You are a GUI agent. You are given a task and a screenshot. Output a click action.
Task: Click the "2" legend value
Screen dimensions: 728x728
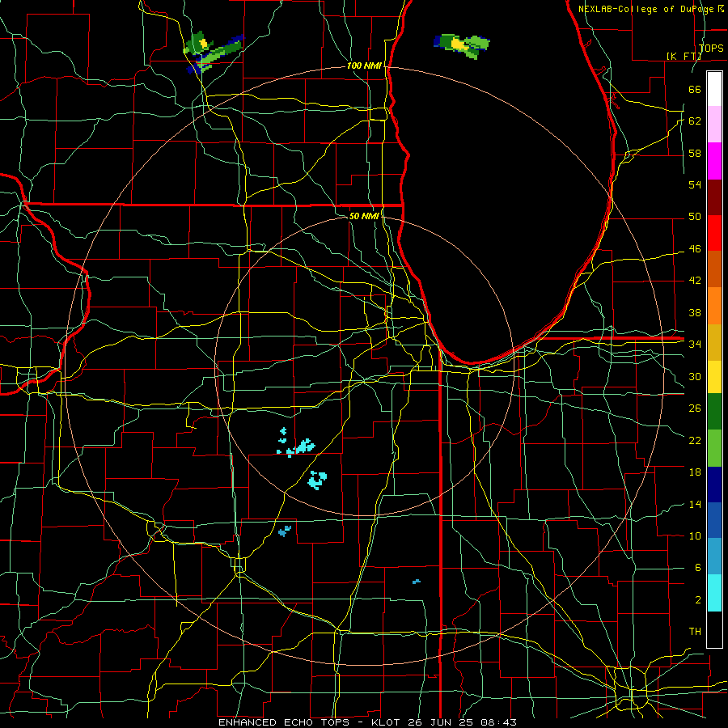point(697,600)
